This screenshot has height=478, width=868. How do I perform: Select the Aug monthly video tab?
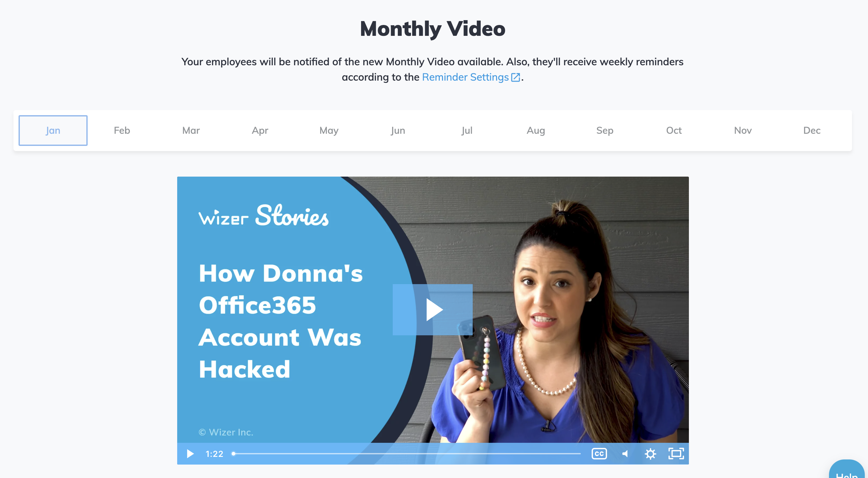point(535,130)
